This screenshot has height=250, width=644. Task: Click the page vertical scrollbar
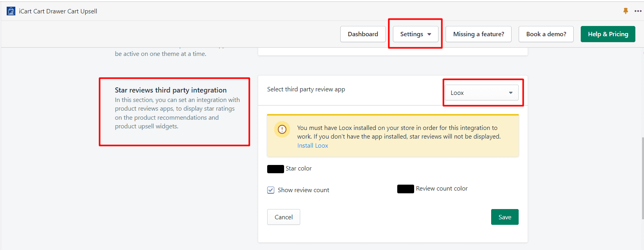[642, 178]
